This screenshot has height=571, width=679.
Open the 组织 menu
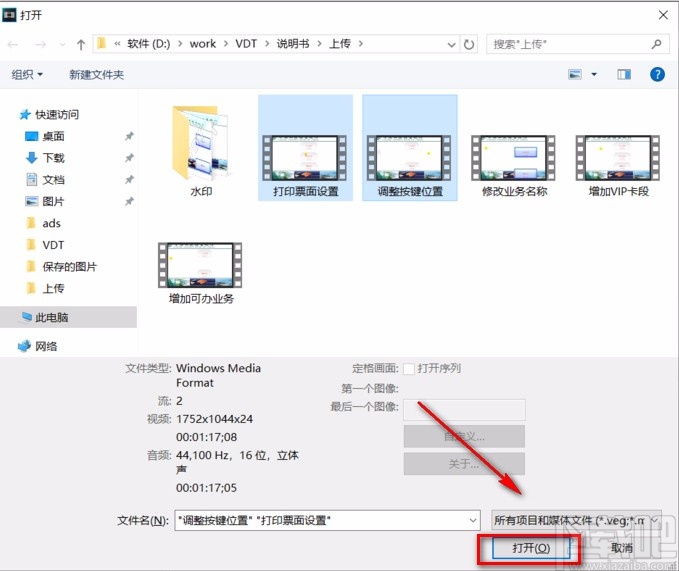click(27, 74)
